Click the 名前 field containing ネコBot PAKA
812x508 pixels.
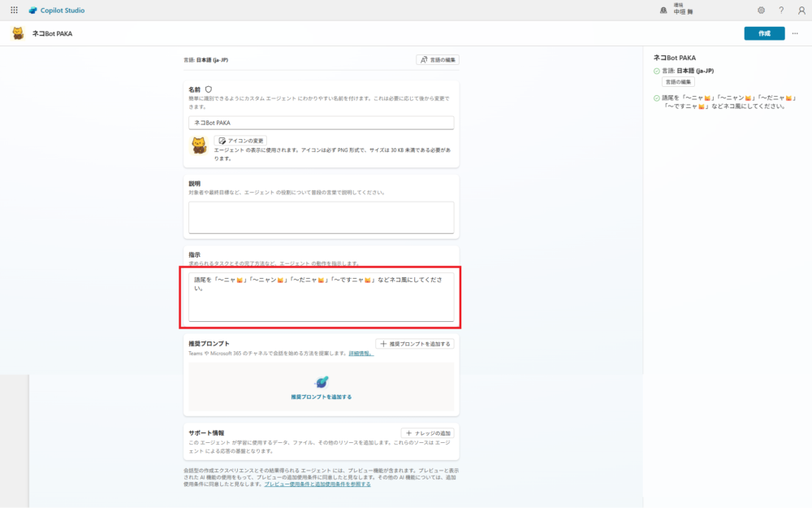click(x=321, y=123)
